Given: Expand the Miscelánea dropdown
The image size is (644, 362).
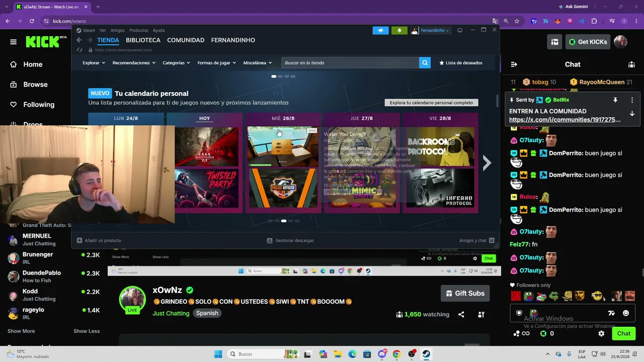Looking at the screenshot, I should coord(257,63).
